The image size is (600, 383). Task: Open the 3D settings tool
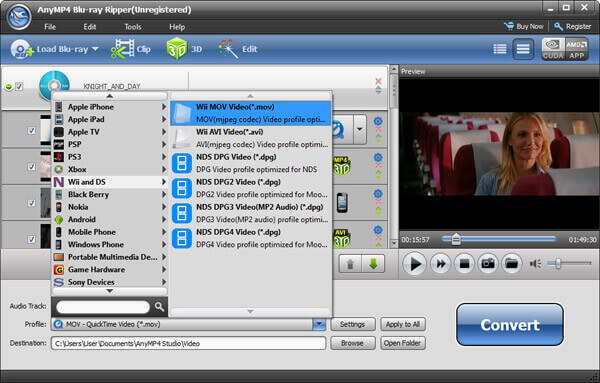click(x=184, y=49)
